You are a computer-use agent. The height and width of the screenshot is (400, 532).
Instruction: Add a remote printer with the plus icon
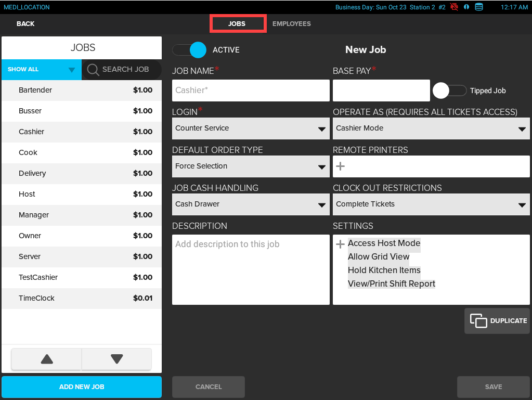(x=341, y=166)
